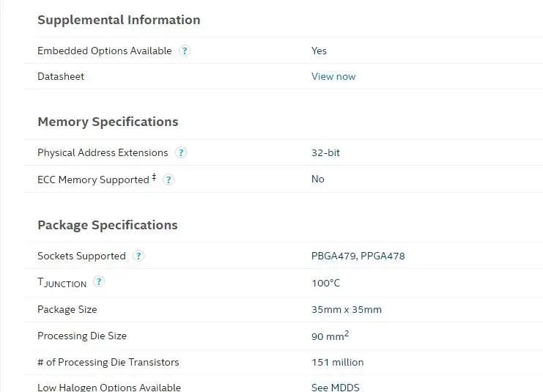Open the Datasheet 'View now' link
The width and height of the screenshot is (543, 392).
tap(333, 76)
